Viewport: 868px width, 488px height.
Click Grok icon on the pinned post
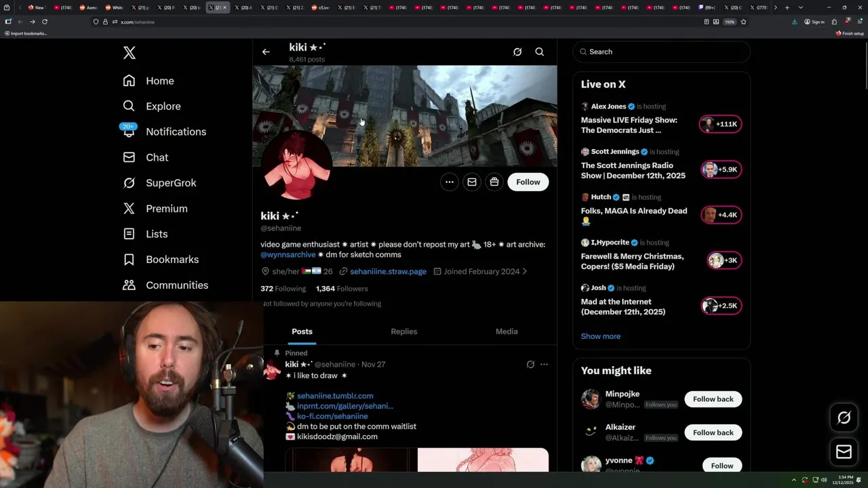530,365
